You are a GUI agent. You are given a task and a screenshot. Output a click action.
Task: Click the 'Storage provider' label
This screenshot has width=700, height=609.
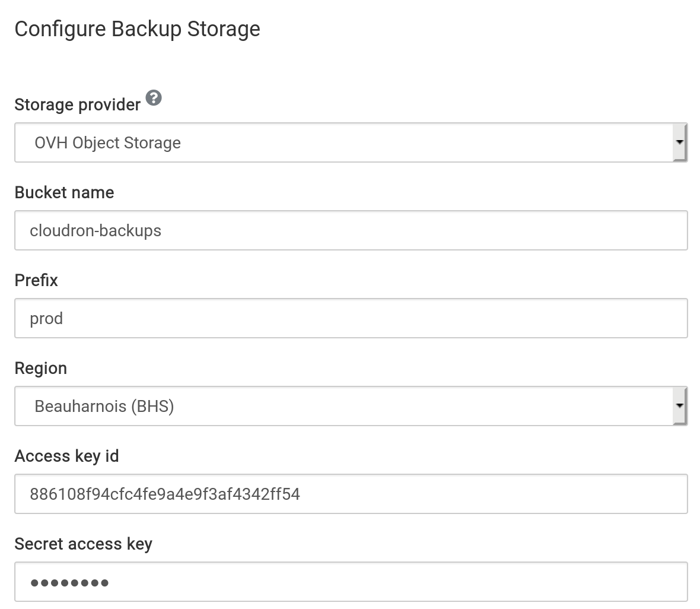click(77, 105)
